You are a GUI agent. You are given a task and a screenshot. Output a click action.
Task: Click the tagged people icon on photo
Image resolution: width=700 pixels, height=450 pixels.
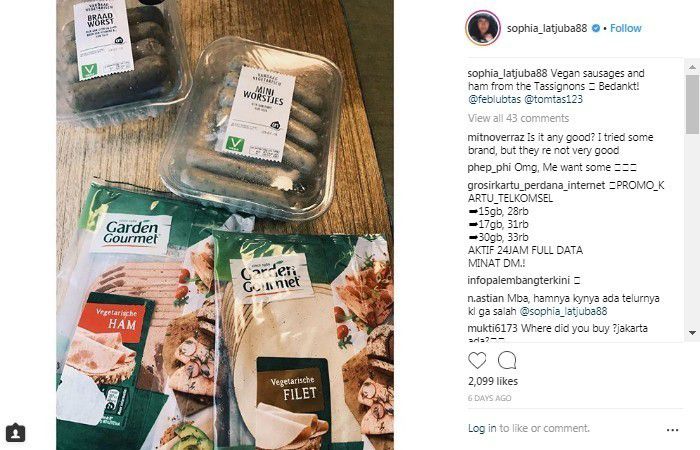pos(15,433)
